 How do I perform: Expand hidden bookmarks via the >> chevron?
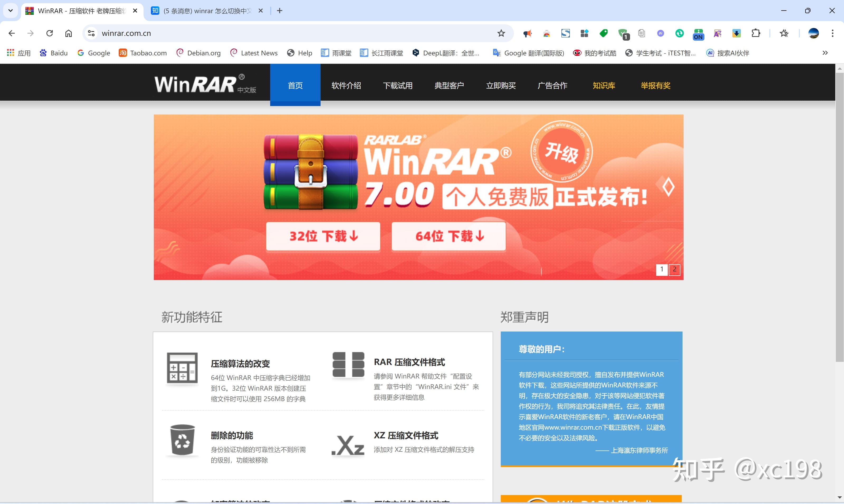[825, 53]
